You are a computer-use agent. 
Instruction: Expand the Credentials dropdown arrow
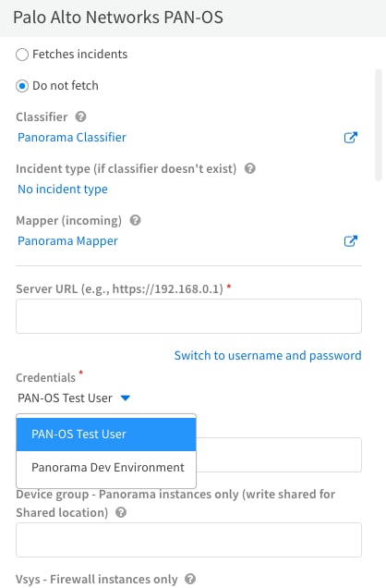coord(126,398)
